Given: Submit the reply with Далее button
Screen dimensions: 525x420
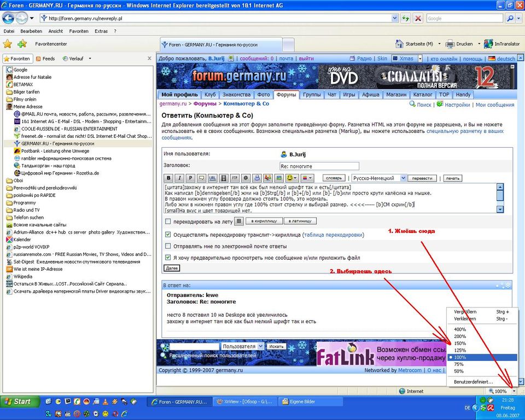Looking at the screenshot, I should tap(172, 268).
